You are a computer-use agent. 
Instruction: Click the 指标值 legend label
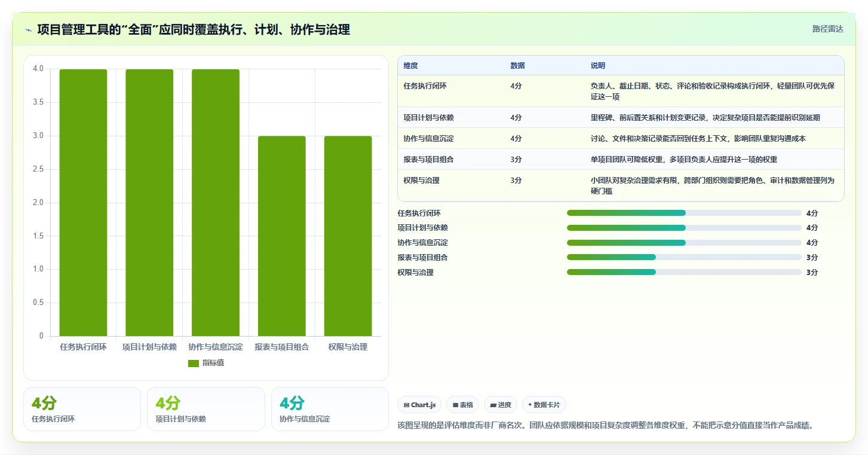[213, 363]
